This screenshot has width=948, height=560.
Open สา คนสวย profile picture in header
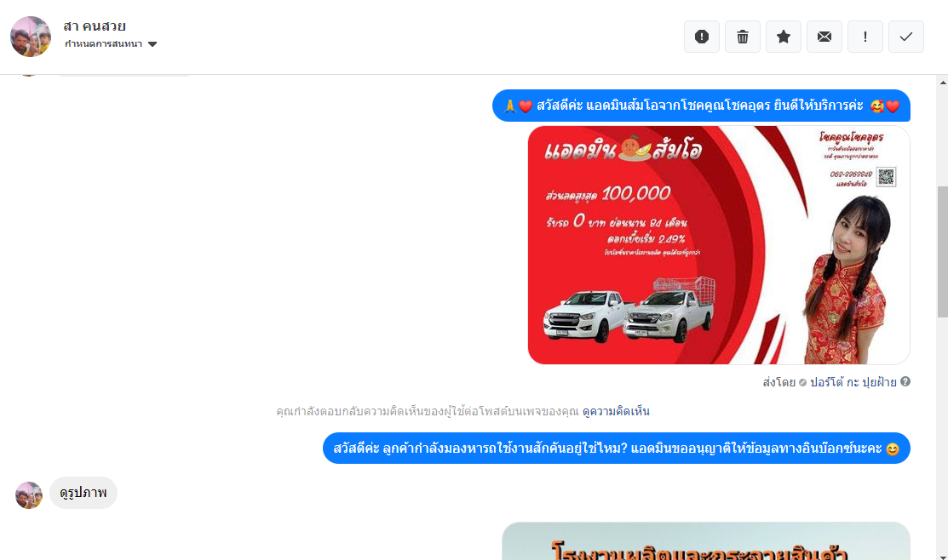31,37
